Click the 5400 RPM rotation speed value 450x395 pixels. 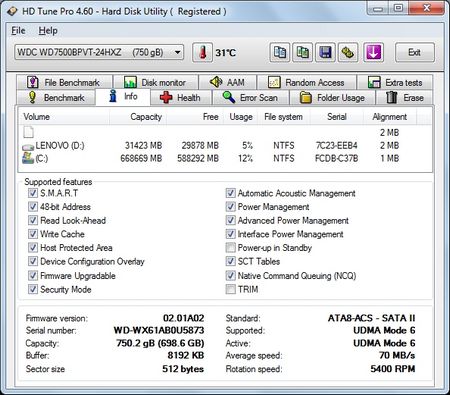click(393, 369)
